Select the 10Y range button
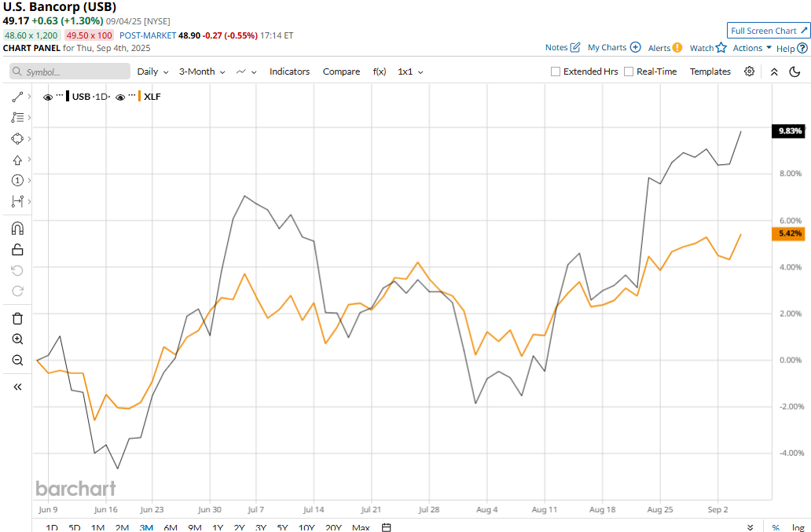The height and width of the screenshot is (532, 811). tap(306, 527)
